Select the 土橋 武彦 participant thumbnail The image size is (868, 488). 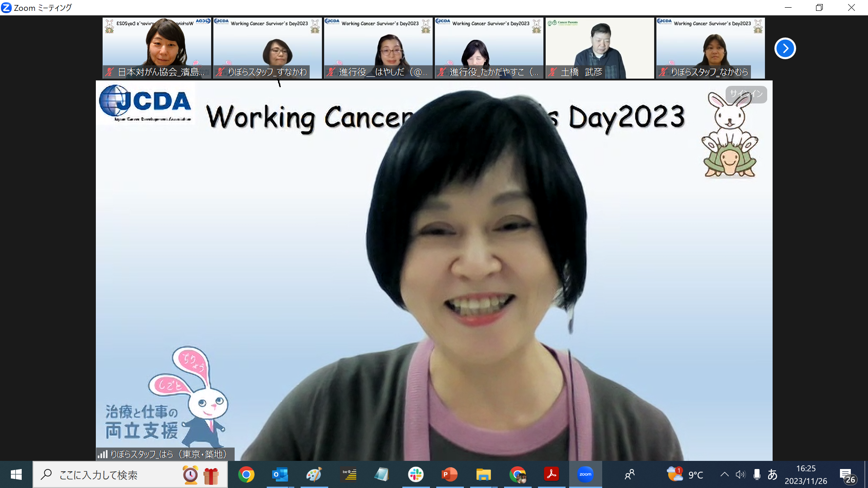click(x=599, y=48)
